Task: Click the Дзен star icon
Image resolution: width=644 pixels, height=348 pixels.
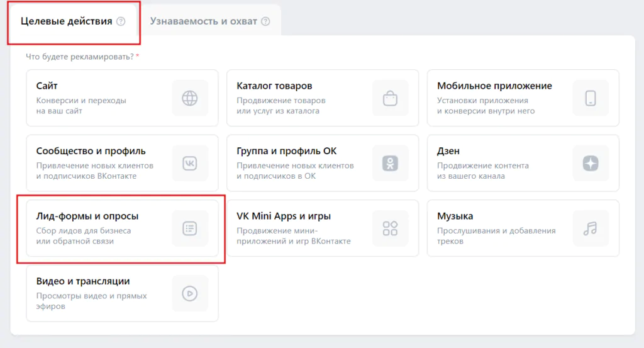Action: pos(591,163)
